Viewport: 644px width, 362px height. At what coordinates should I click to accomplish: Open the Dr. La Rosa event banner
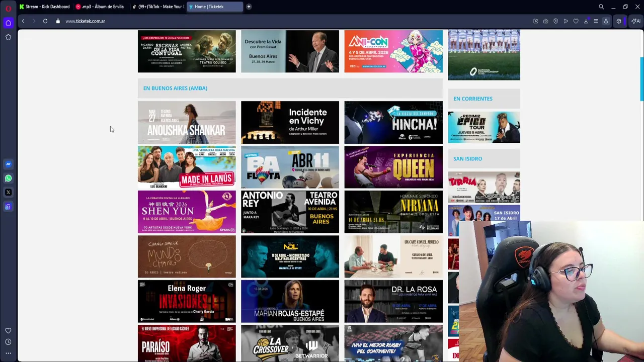click(393, 301)
